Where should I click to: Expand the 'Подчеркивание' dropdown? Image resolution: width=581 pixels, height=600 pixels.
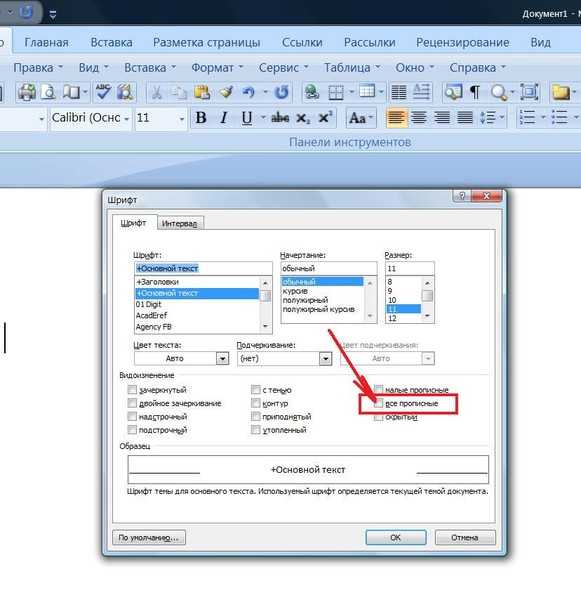tap(284, 359)
